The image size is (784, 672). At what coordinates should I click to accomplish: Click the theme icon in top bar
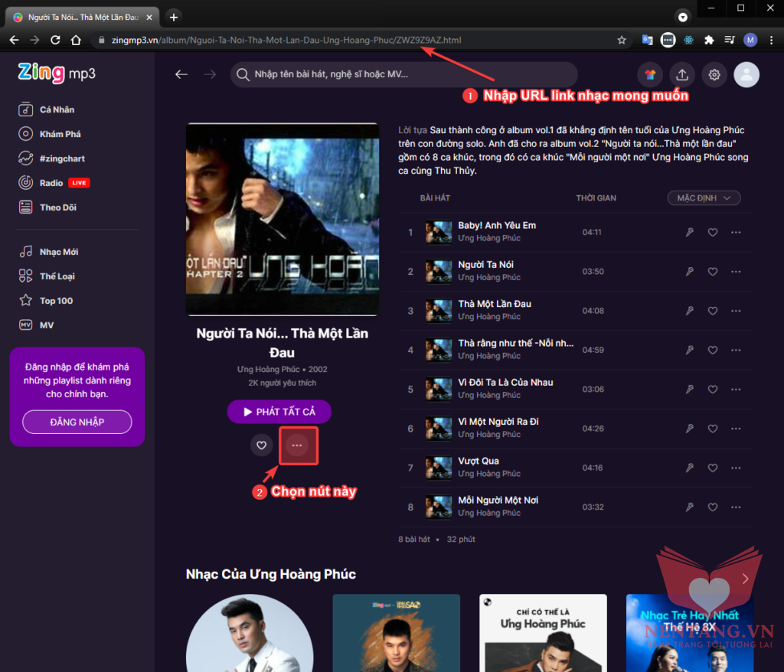[650, 74]
